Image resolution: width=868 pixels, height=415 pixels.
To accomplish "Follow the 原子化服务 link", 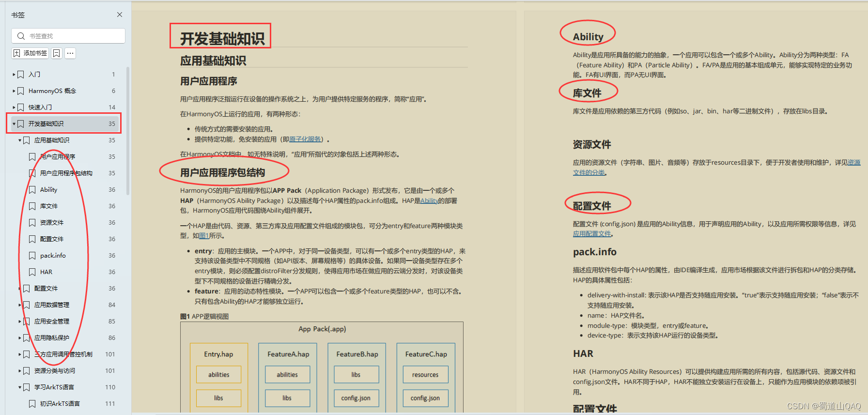I will point(305,139).
